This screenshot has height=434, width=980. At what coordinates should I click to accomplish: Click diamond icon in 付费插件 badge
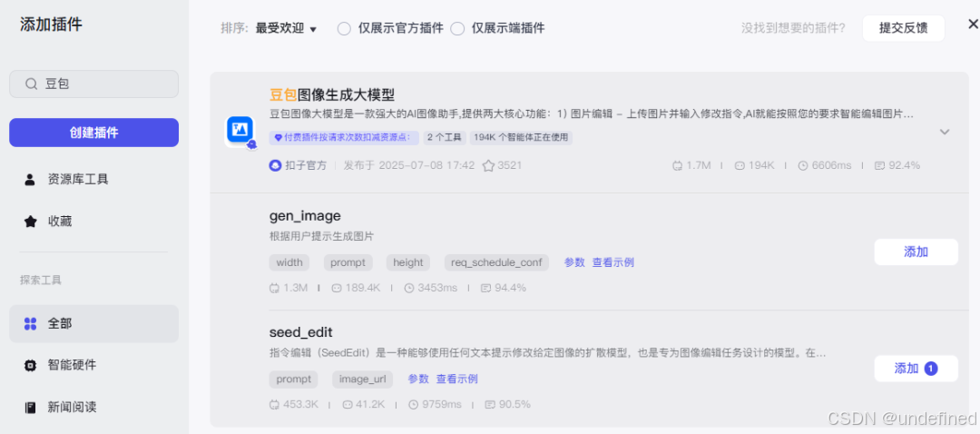[279, 138]
